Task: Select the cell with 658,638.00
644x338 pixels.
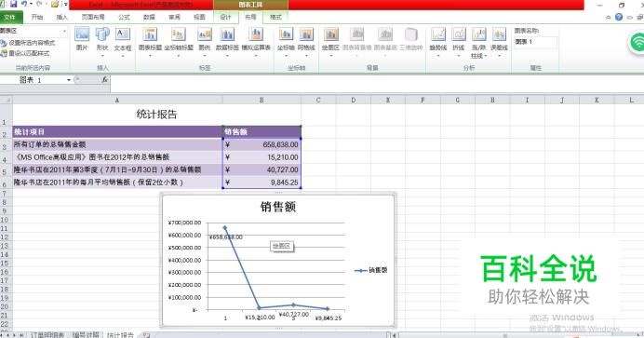Action: click(262, 144)
